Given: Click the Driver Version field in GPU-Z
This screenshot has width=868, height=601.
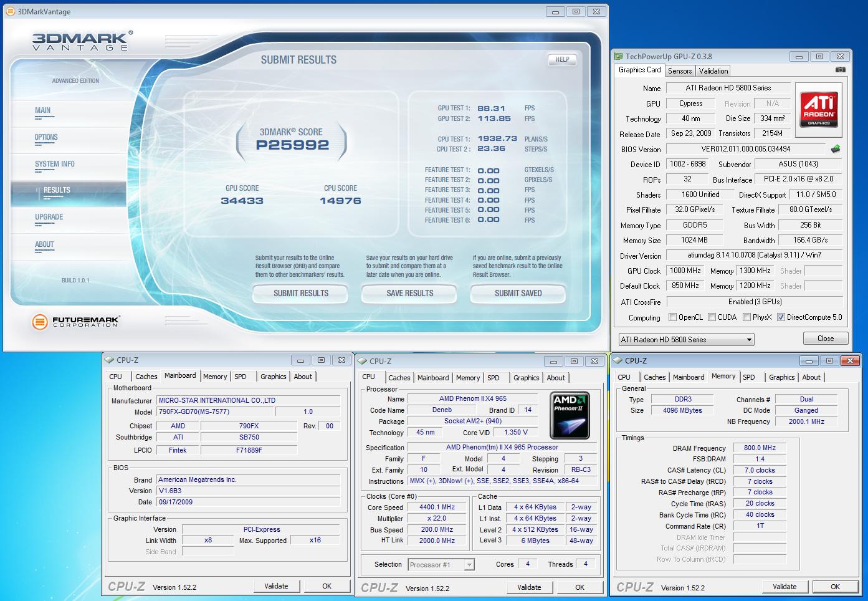Looking at the screenshot, I should pyautogui.click(x=755, y=255).
